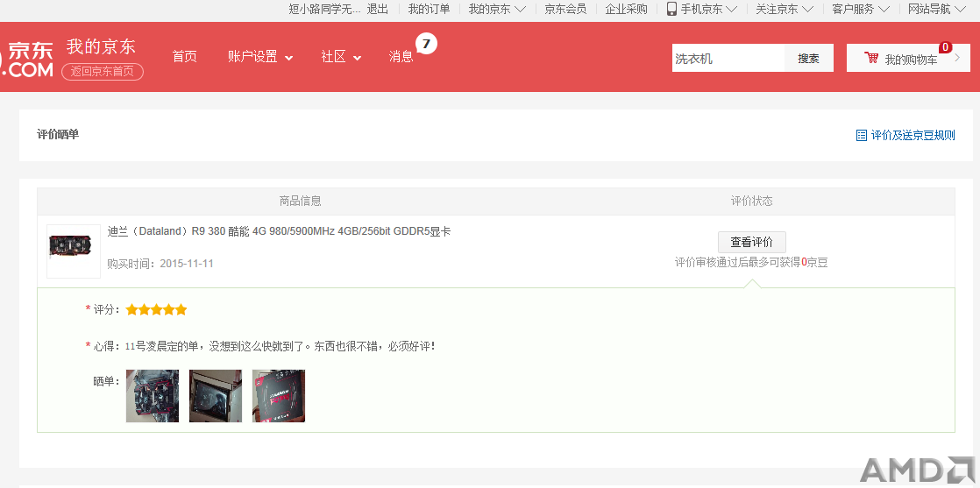Screen dimensions: 980x488
Task: Click the 企业采购 link
Action: click(x=626, y=9)
